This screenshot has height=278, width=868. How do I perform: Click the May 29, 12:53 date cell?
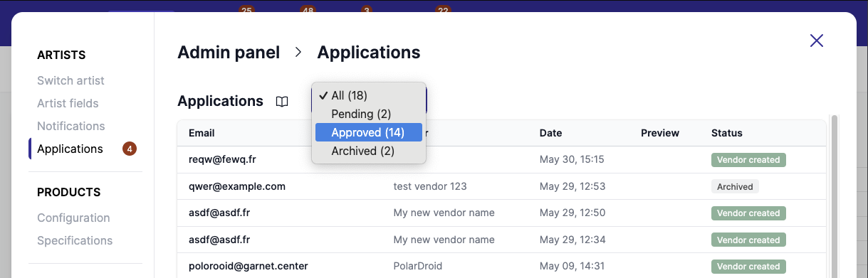click(572, 186)
